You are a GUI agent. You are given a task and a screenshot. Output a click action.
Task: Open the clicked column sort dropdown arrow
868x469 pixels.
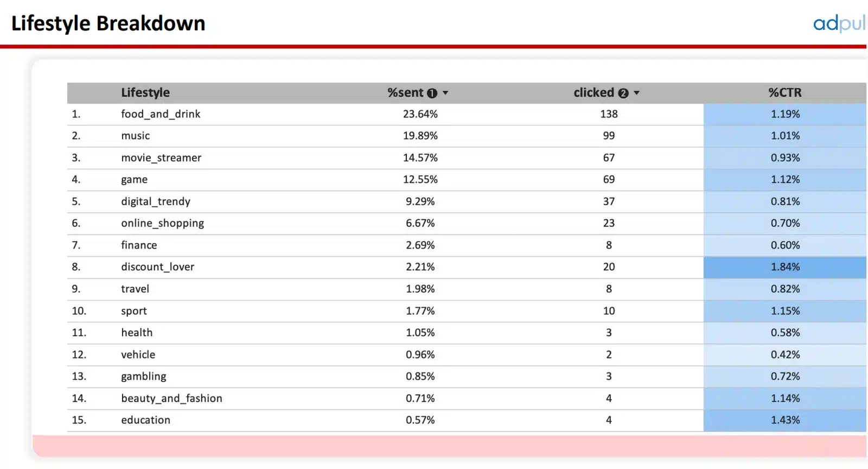[636, 93]
